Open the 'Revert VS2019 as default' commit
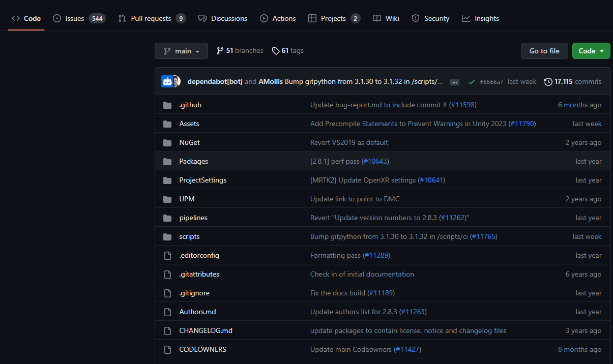 tap(349, 142)
